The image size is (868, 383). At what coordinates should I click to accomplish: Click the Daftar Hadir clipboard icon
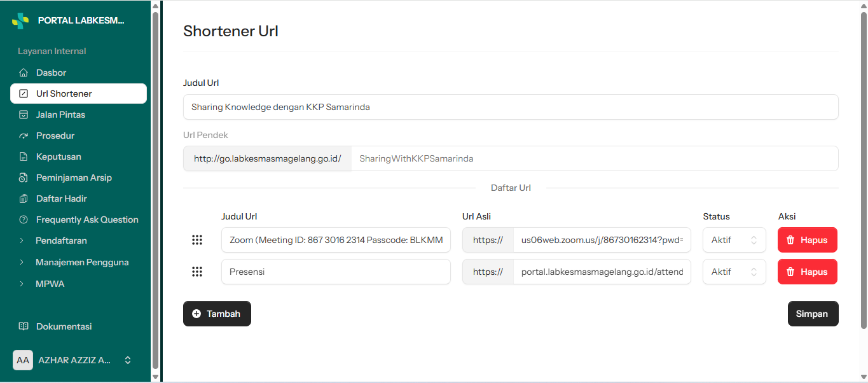[x=24, y=198]
